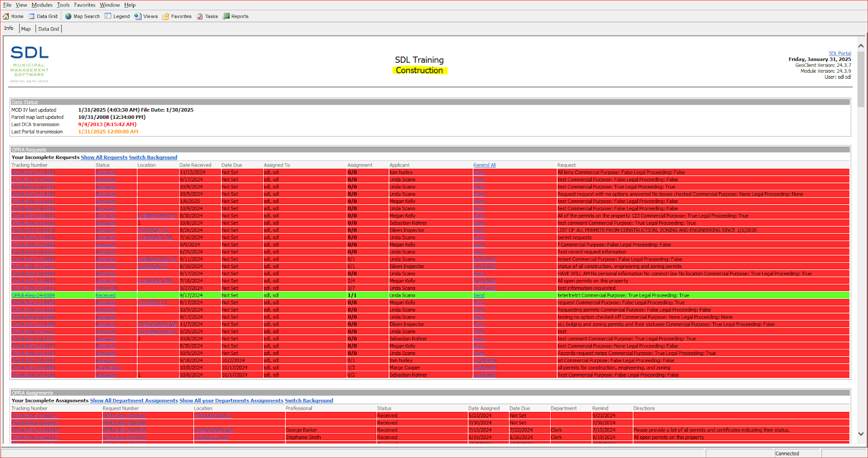Switch to the Map tab
The width and height of the screenshot is (868, 458).
(26, 29)
